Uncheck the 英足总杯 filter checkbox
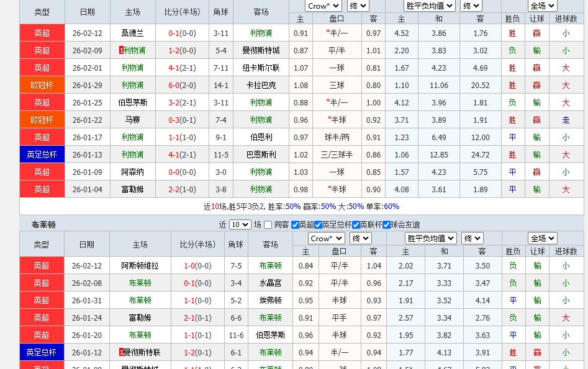This screenshot has width=588, height=369. coord(317,225)
